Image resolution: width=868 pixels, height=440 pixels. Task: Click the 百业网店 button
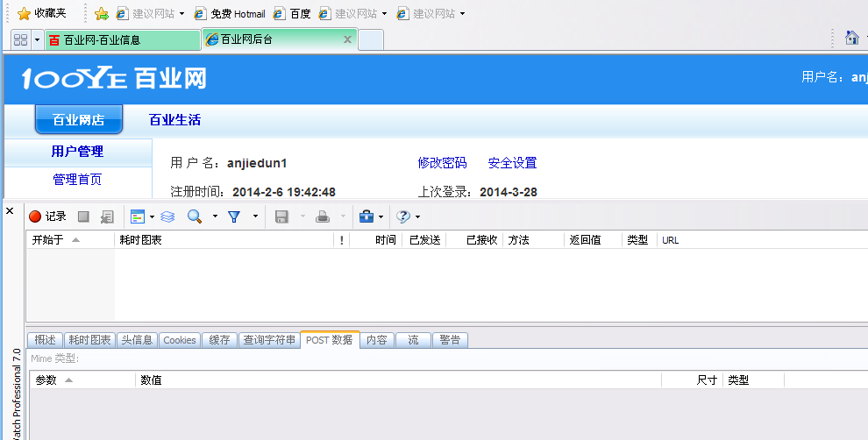tap(79, 119)
